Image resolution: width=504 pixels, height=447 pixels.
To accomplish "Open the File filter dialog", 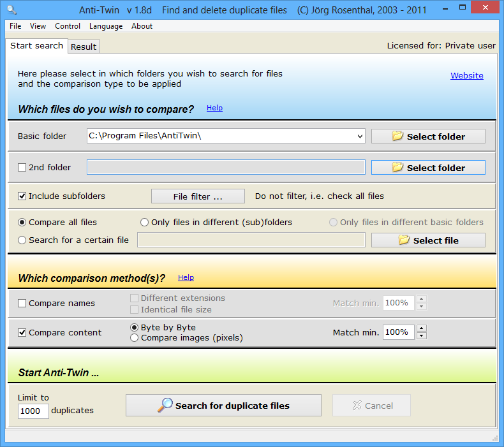I will click(198, 196).
